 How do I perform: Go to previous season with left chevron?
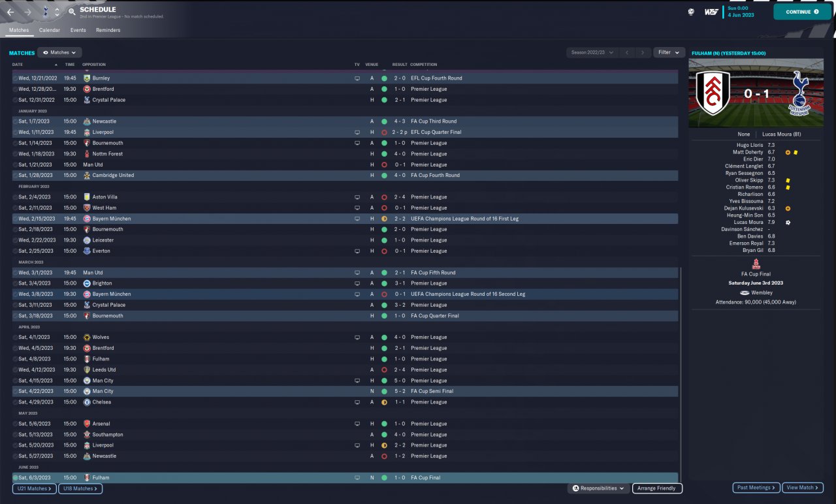point(627,52)
